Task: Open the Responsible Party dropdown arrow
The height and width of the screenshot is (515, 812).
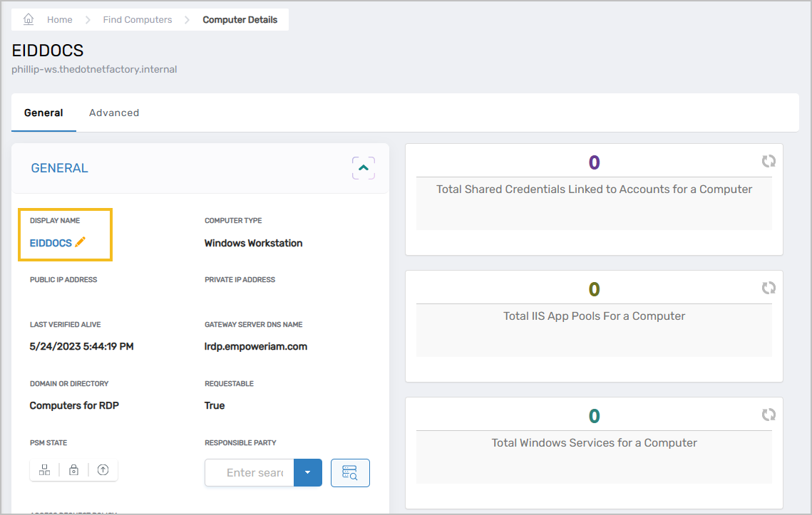Action: [x=308, y=472]
